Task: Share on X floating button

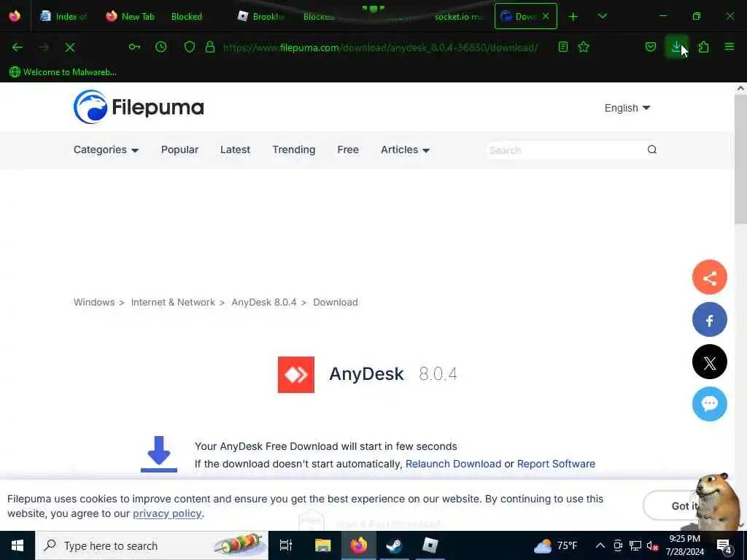Action: point(709,362)
